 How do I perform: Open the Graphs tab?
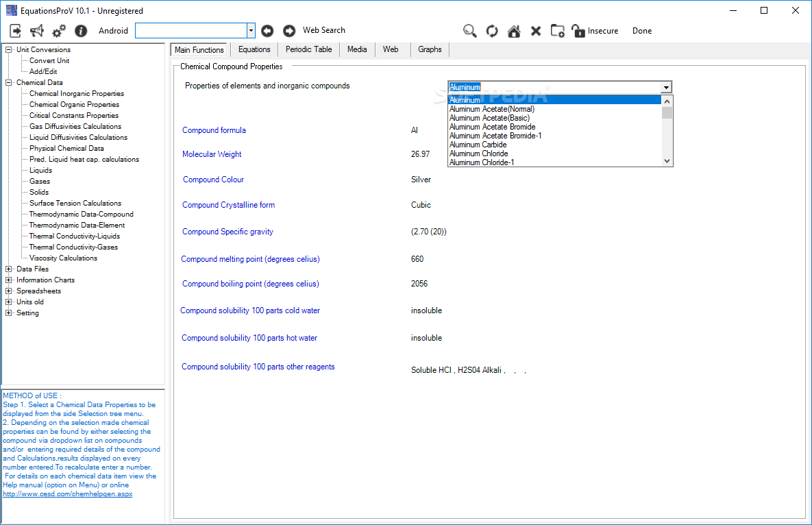(x=430, y=49)
